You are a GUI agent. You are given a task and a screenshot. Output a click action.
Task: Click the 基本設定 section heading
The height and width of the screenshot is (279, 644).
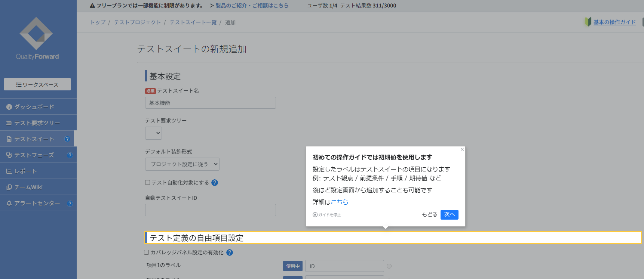(x=165, y=76)
